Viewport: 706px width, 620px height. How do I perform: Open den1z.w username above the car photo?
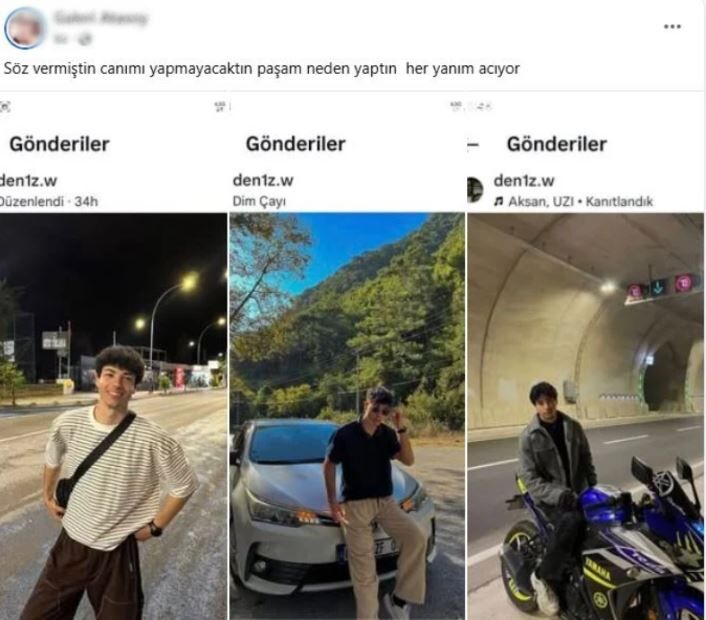click(x=263, y=180)
